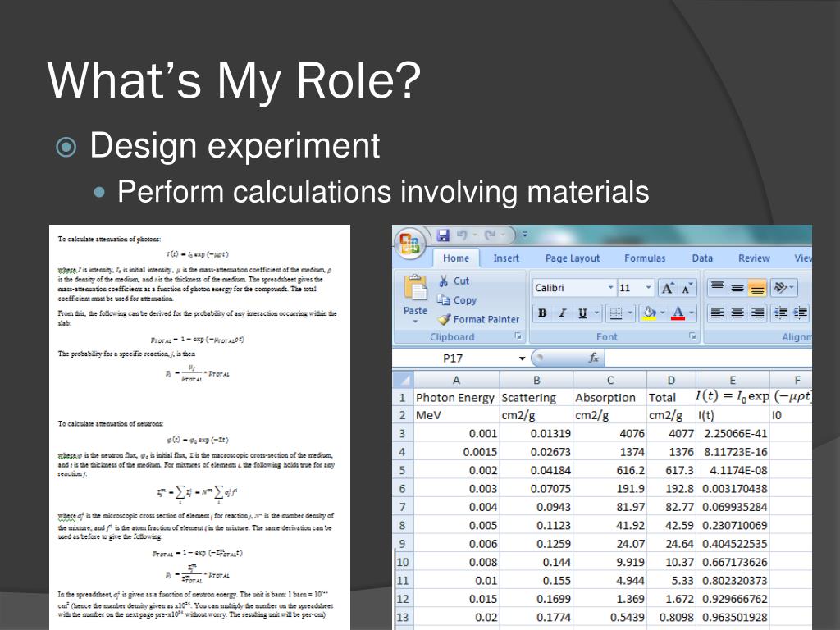Select the cell containing "4077"

[x=672, y=433]
